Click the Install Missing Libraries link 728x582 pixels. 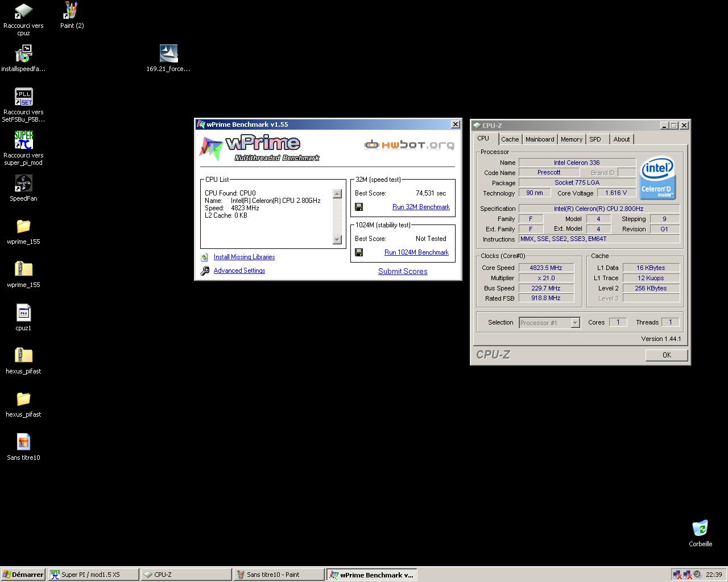244,257
